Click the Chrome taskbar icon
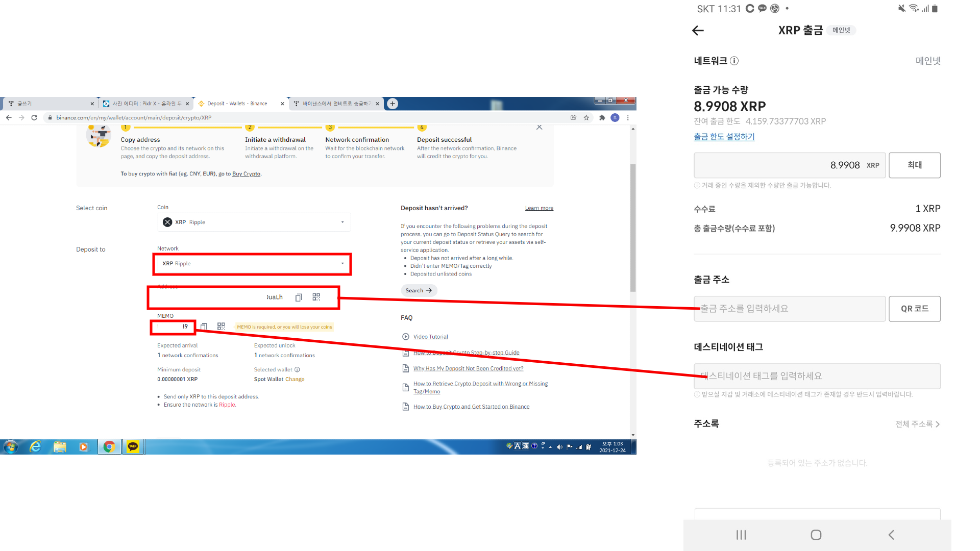The image size is (980, 551). click(109, 447)
